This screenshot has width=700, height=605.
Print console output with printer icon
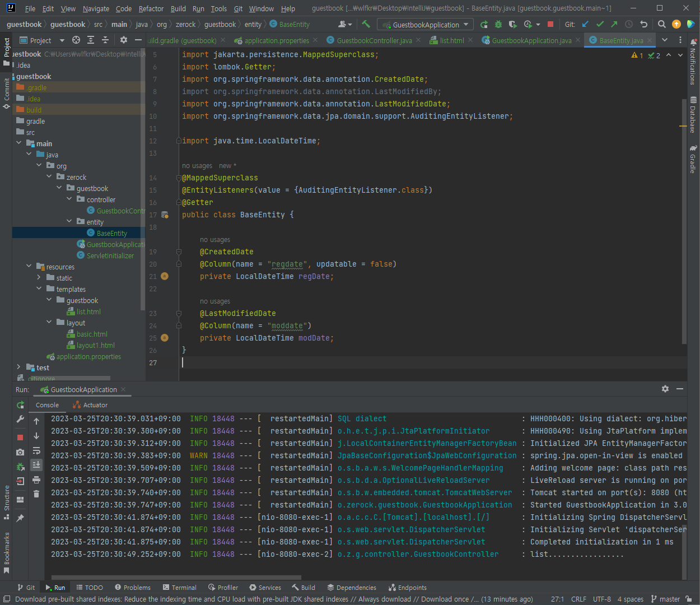point(36,480)
